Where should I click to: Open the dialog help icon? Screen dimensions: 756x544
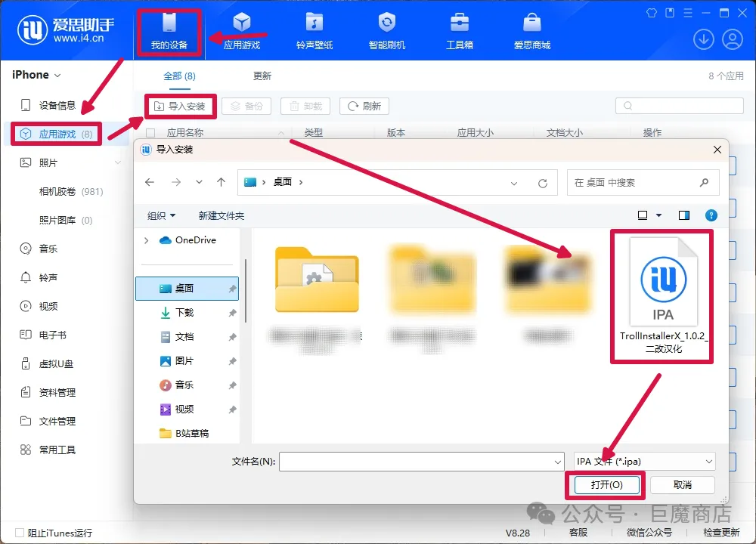pyautogui.click(x=711, y=215)
